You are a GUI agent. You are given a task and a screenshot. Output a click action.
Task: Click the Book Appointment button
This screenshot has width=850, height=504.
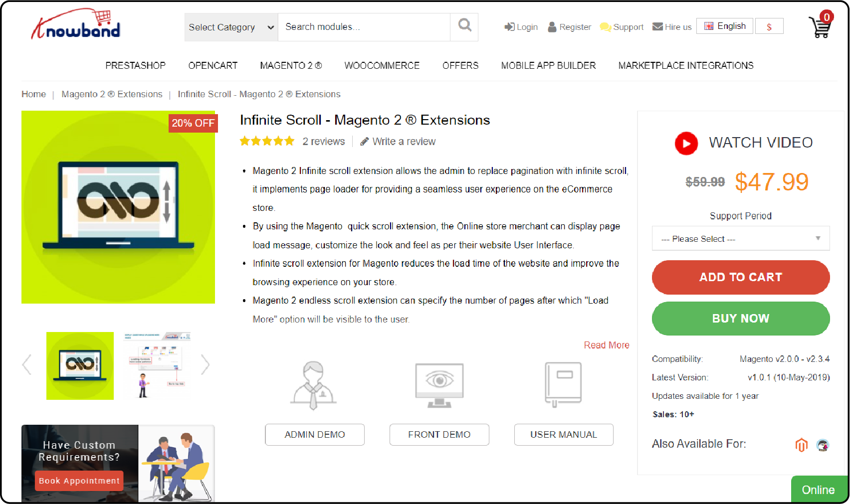[x=79, y=481]
